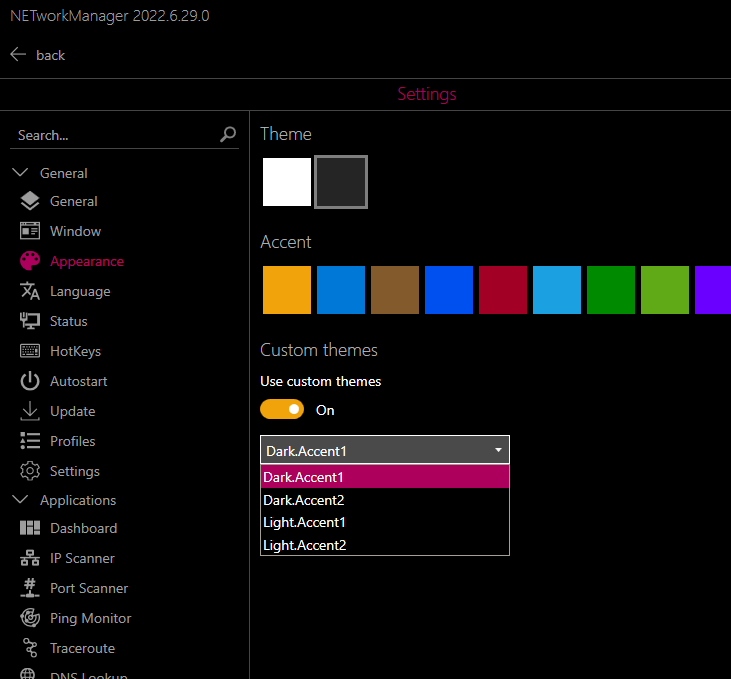
Task: Click the highlighted Appearance label
Action: [87, 262]
